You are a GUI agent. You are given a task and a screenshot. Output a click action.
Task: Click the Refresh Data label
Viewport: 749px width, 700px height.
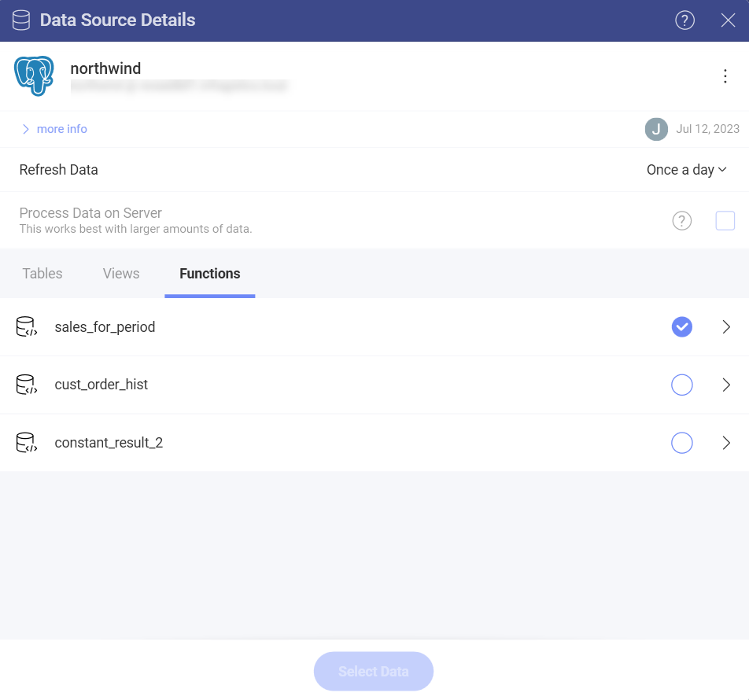pos(59,170)
